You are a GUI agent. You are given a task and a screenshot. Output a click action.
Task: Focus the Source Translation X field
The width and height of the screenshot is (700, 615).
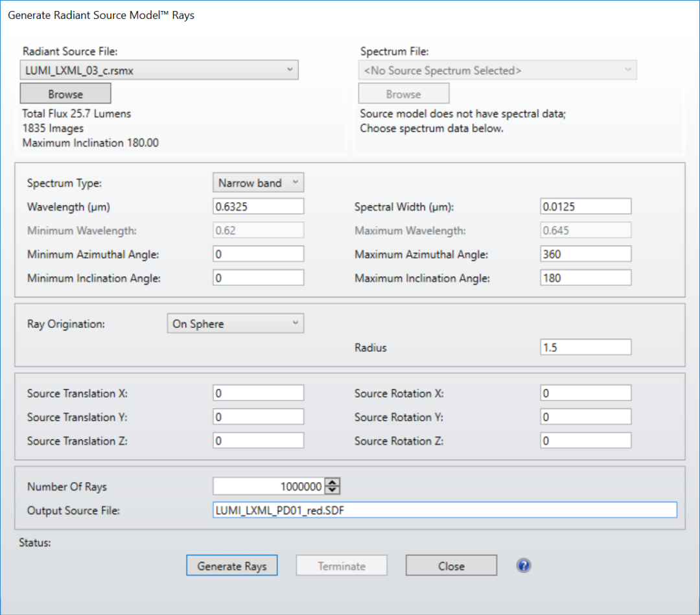[x=258, y=393]
